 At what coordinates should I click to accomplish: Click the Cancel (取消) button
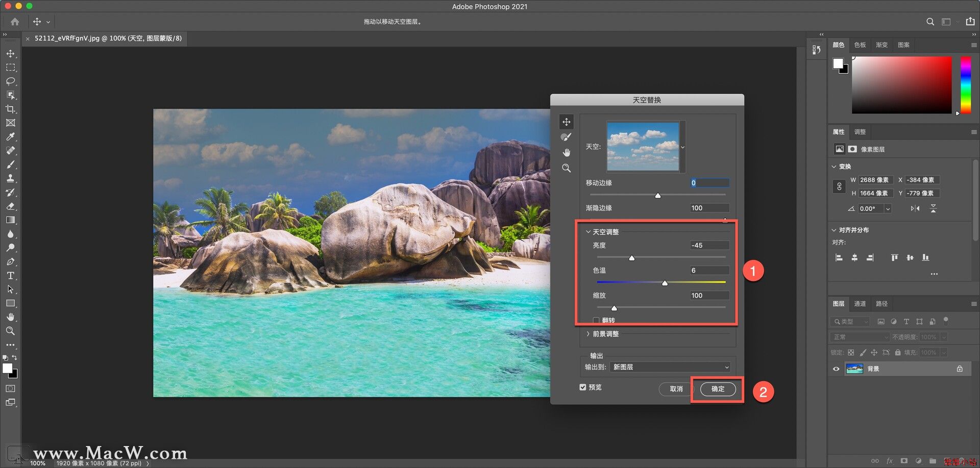[x=676, y=389]
